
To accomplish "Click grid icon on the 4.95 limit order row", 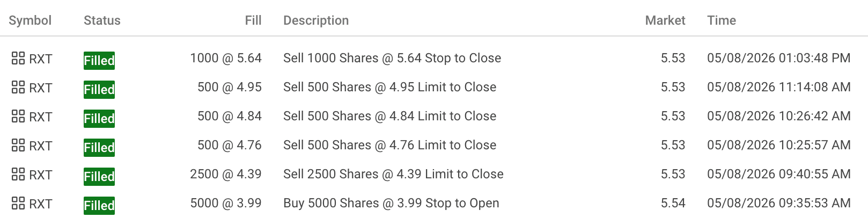I will point(18,87).
